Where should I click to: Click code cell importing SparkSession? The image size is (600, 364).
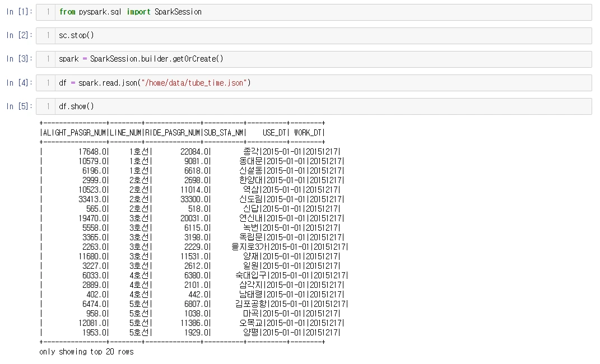point(314,12)
